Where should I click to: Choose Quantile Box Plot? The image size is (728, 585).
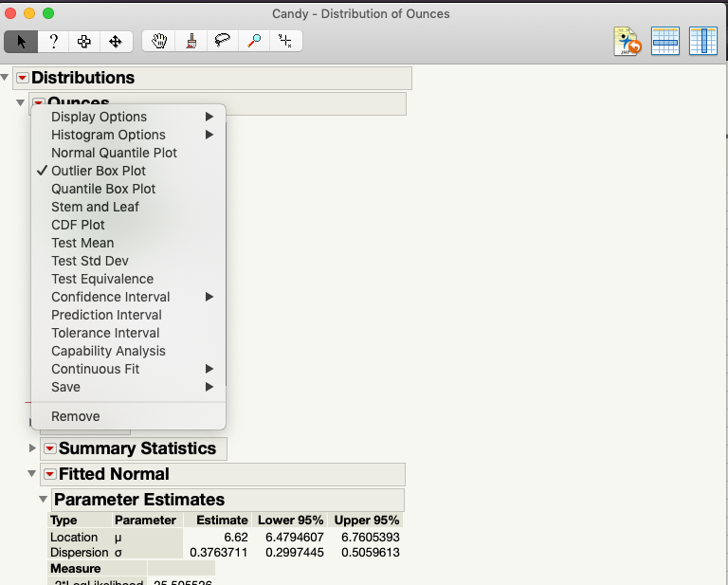click(x=128, y=189)
